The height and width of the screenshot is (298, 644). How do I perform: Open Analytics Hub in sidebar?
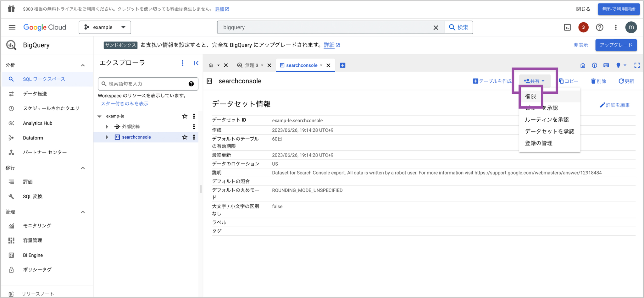[x=47, y=123]
